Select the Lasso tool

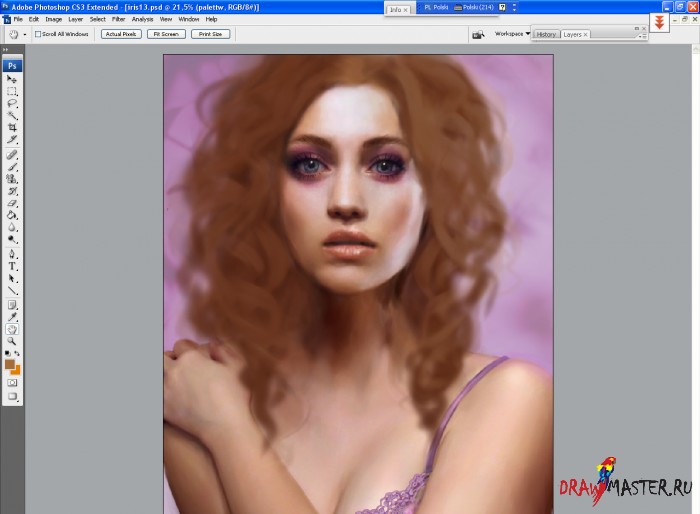(x=12, y=104)
